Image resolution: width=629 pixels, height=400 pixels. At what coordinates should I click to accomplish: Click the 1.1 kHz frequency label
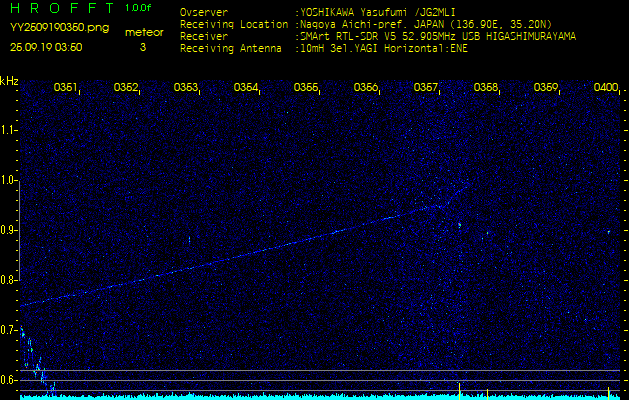(10, 130)
